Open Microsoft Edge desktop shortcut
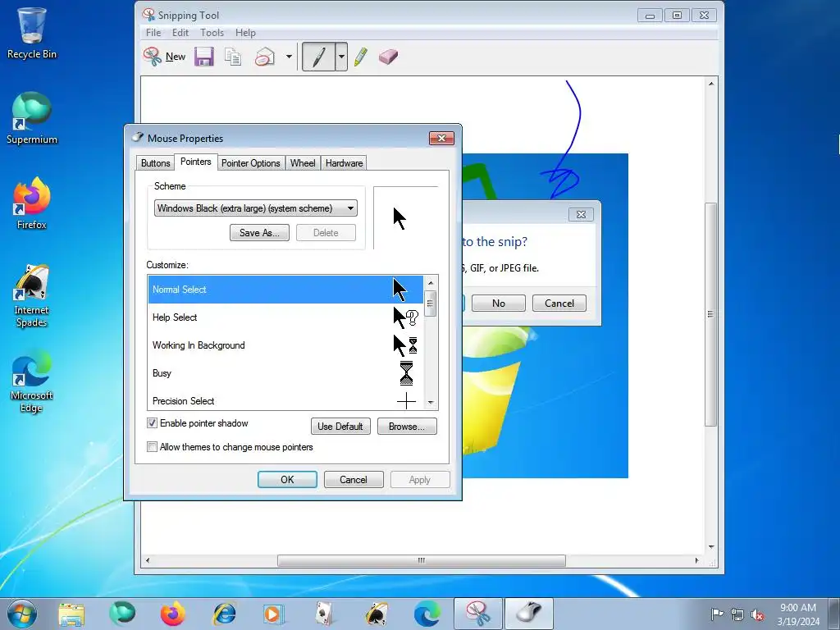Image resolution: width=840 pixels, height=630 pixels. (32, 381)
